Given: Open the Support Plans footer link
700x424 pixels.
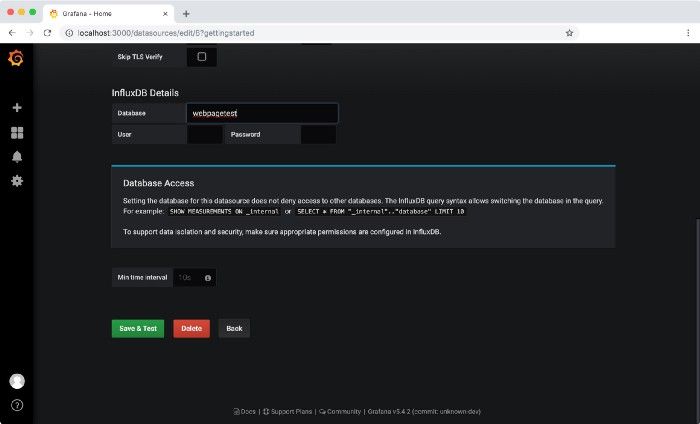Looking at the screenshot, I should point(288,412).
